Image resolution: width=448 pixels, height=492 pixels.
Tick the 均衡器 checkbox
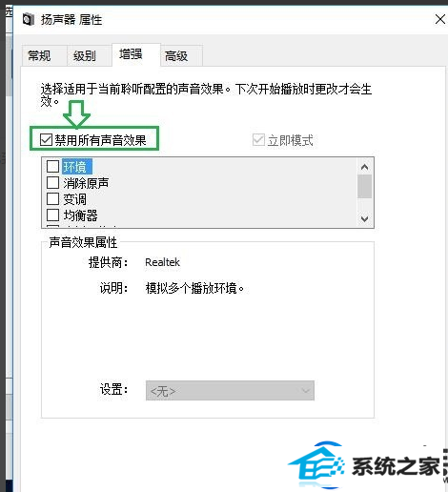tap(52, 215)
